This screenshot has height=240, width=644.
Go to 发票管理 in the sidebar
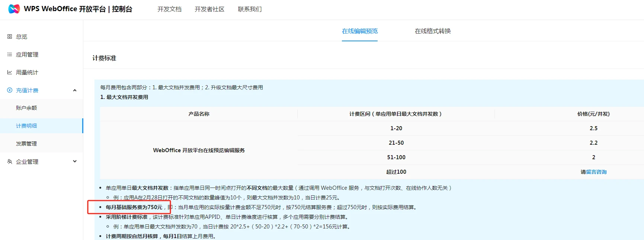point(26,144)
